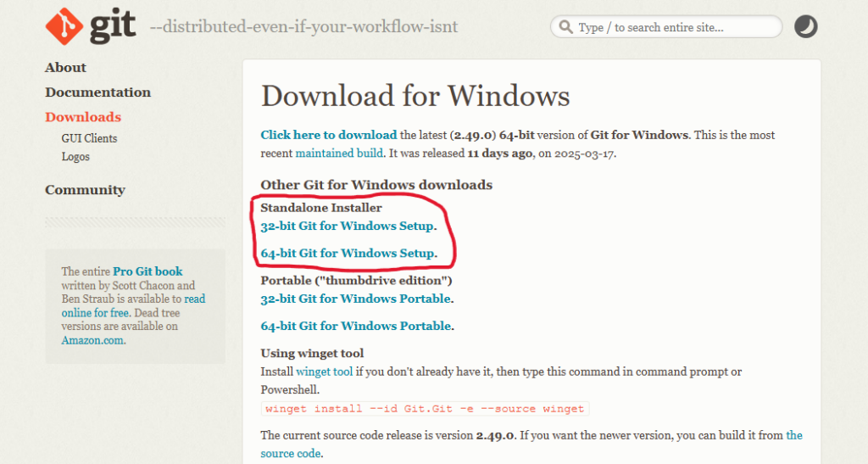Open the Logos page

click(x=75, y=157)
